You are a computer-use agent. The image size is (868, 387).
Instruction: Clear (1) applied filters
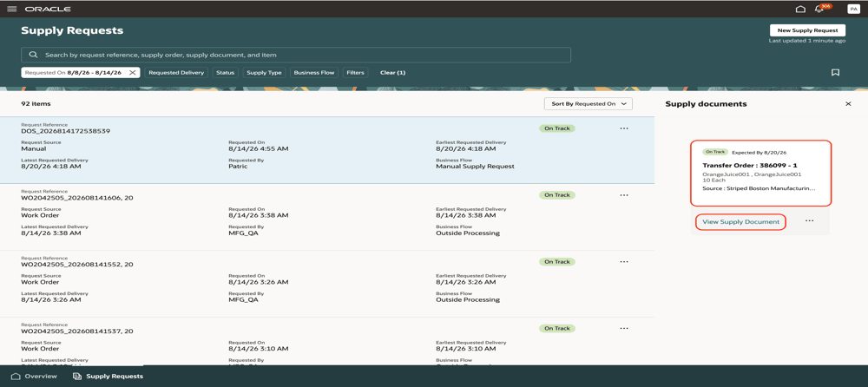[x=392, y=73]
